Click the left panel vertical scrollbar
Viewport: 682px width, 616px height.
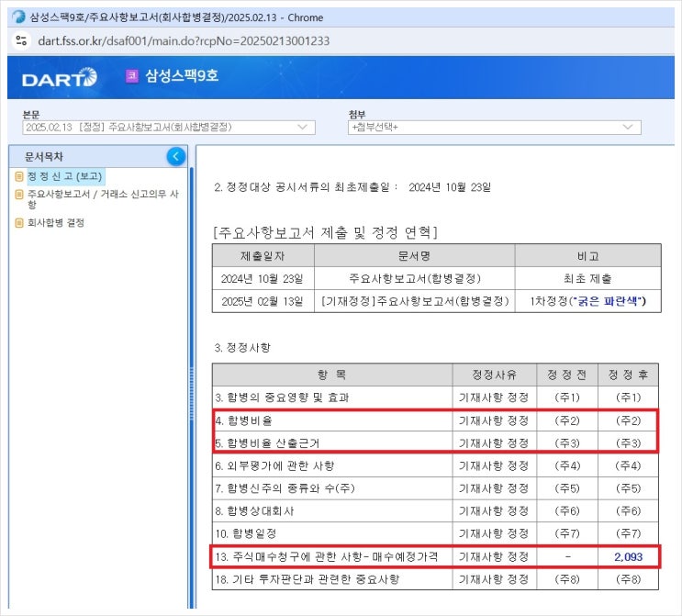point(191,387)
